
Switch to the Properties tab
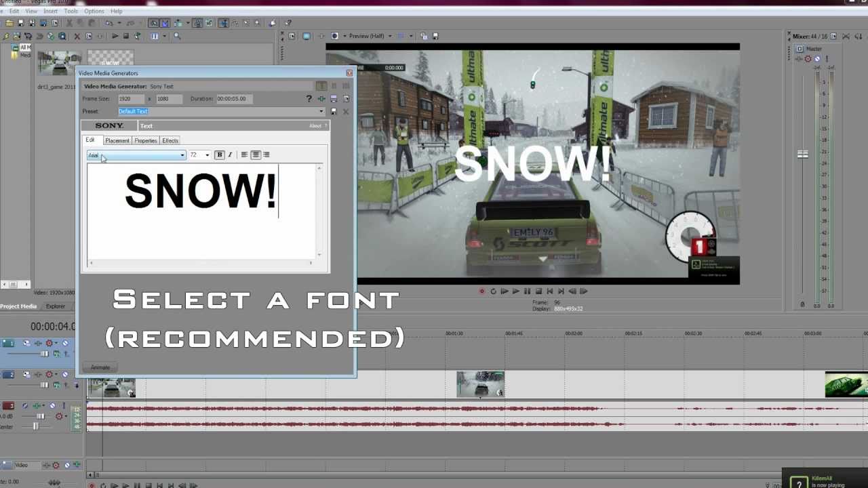pos(146,140)
